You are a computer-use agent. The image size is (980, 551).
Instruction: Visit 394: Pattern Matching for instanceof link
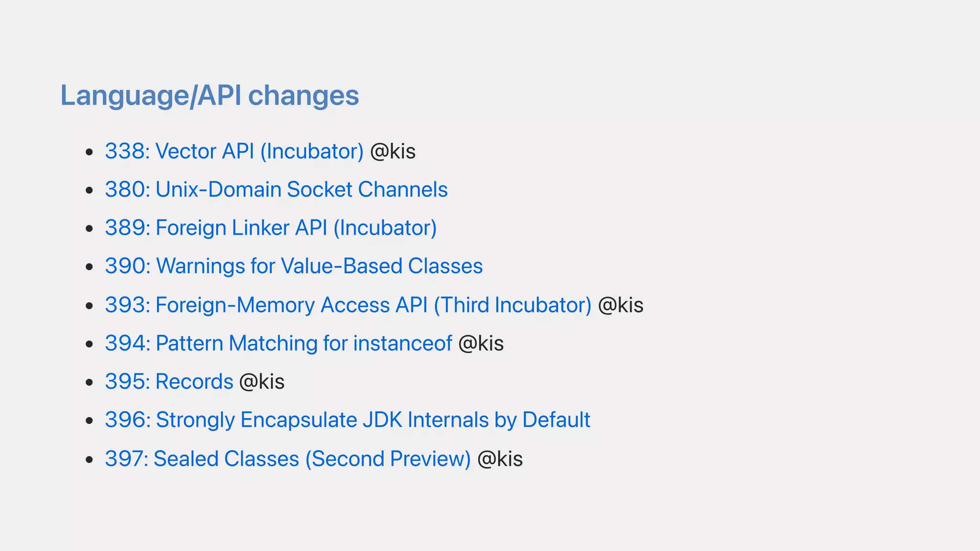[278, 343]
